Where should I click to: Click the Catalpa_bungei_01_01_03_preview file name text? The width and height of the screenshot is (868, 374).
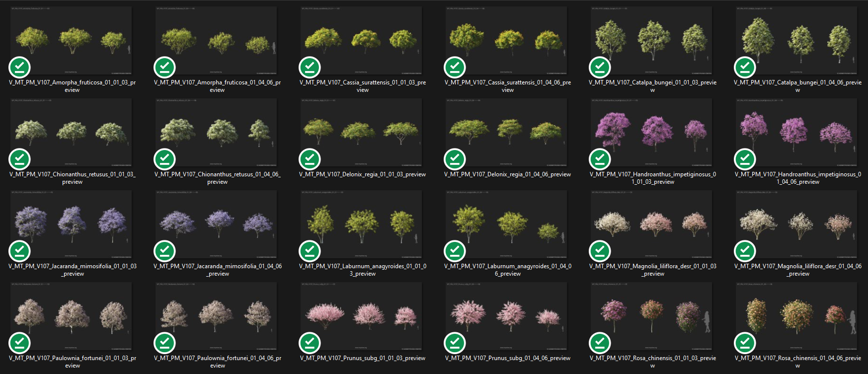(x=652, y=82)
